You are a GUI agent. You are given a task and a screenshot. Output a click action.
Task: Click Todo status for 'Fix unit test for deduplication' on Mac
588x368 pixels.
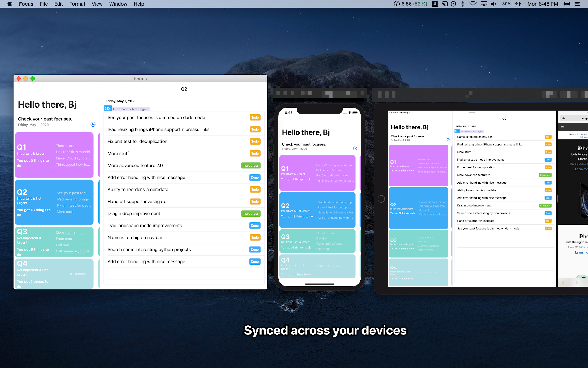[x=255, y=141]
